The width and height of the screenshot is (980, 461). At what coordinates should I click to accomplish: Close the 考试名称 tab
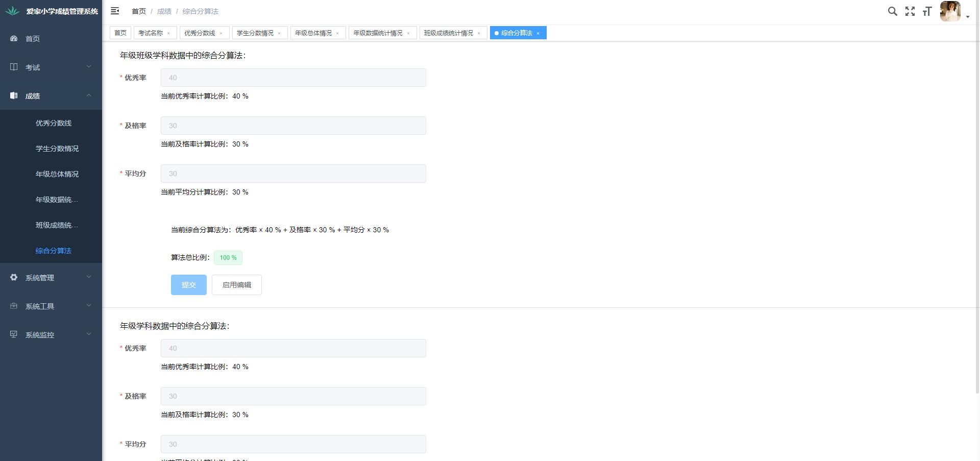point(168,33)
